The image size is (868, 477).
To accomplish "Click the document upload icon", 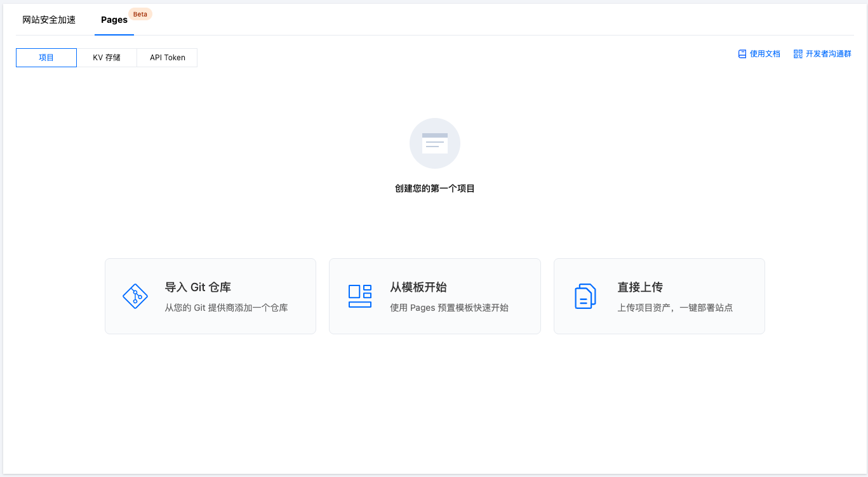I will (585, 296).
